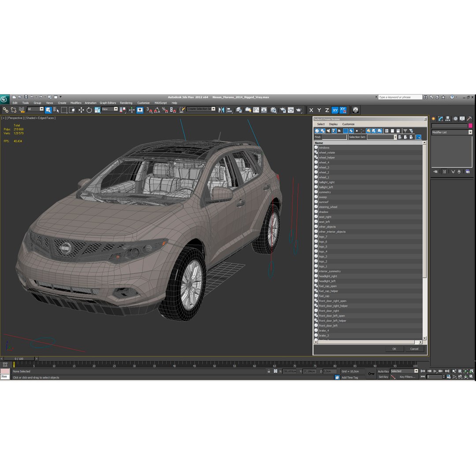The height and width of the screenshot is (476, 476).
Task: Click the Bind to Space Warp tool
Action: point(22,110)
